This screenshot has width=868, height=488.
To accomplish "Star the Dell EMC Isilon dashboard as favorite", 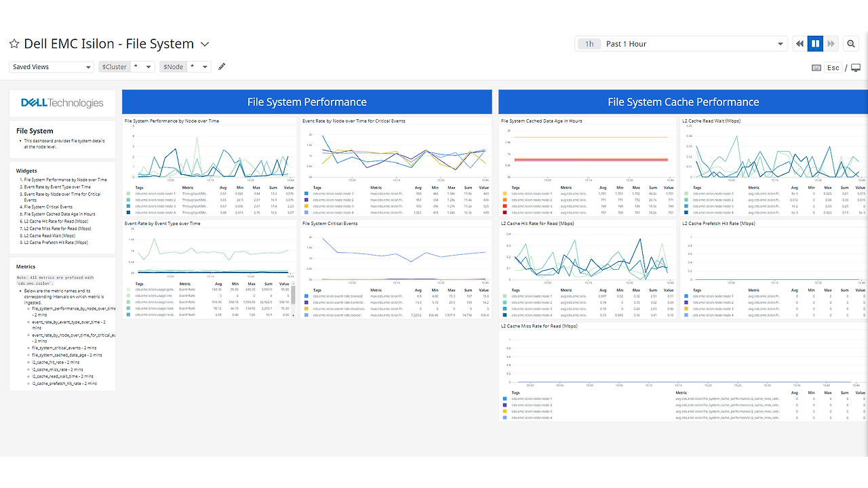I will [x=14, y=44].
